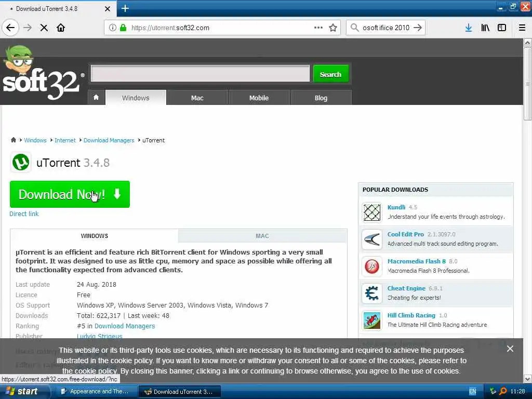532x399 pixels.
Task: Select the Mac navigation tab
Action: [x=197, y=98]
